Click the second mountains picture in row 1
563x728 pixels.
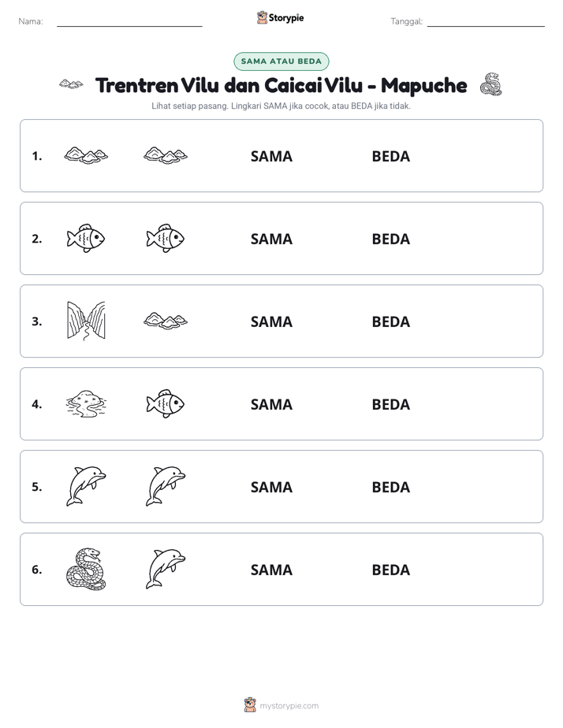[x=166, y=155]
